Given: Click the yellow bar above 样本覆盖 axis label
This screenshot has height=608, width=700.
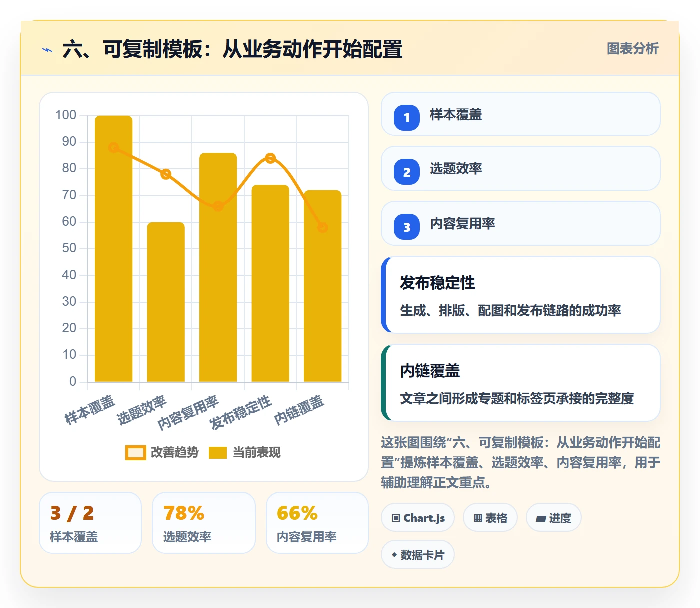Looking at the screenshot, I should pyautogui.click(x=114, y=249).
